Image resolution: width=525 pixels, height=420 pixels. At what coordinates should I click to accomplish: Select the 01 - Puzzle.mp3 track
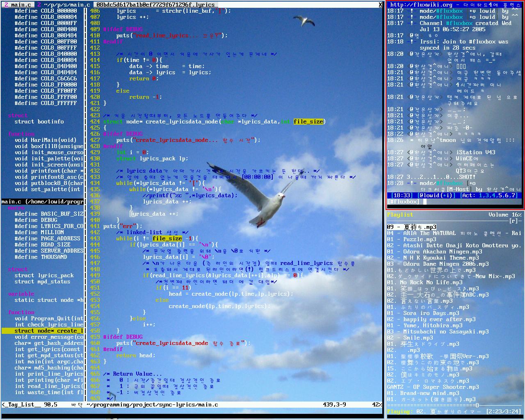411,239
